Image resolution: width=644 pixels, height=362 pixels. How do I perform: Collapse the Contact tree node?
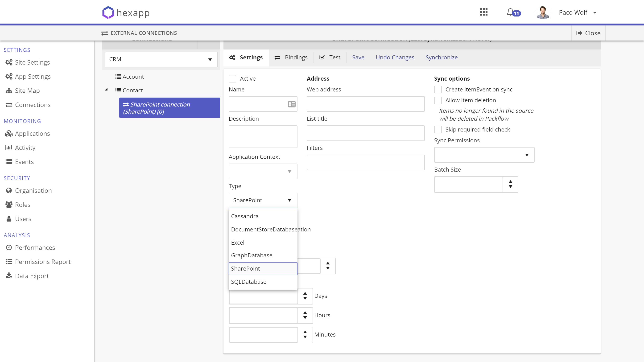pyautogui.click(x=106, y=89)
